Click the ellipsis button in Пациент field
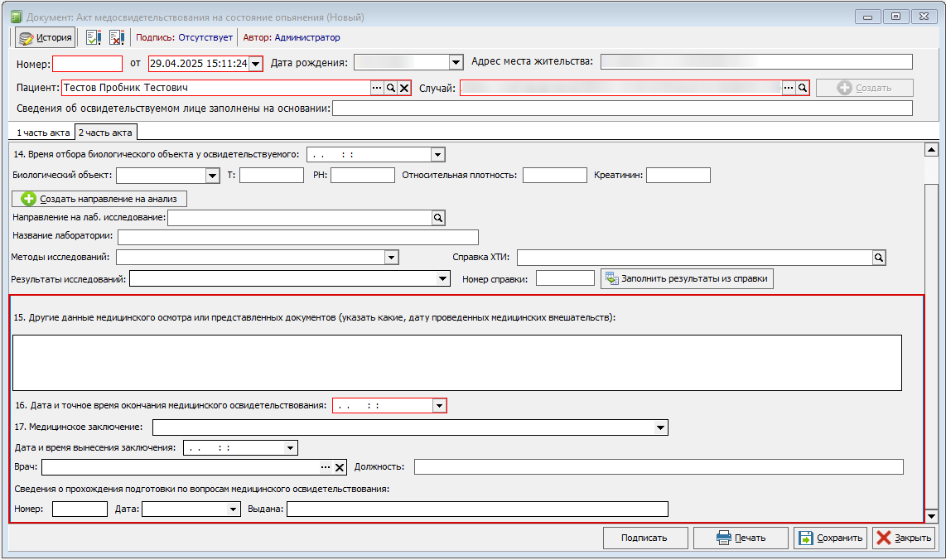 [x=377, y=88]
